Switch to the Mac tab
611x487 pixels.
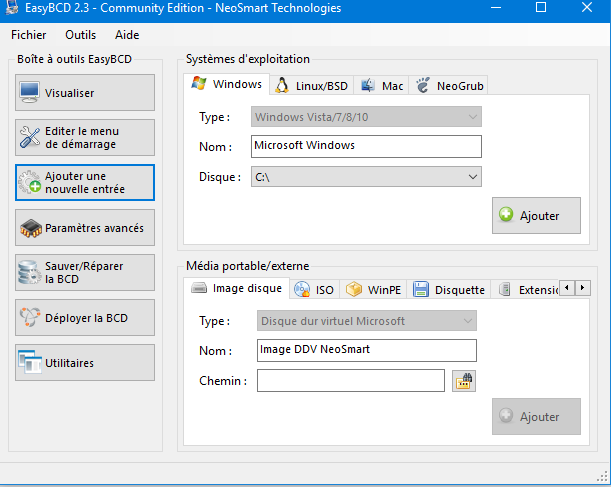(381, 86)
